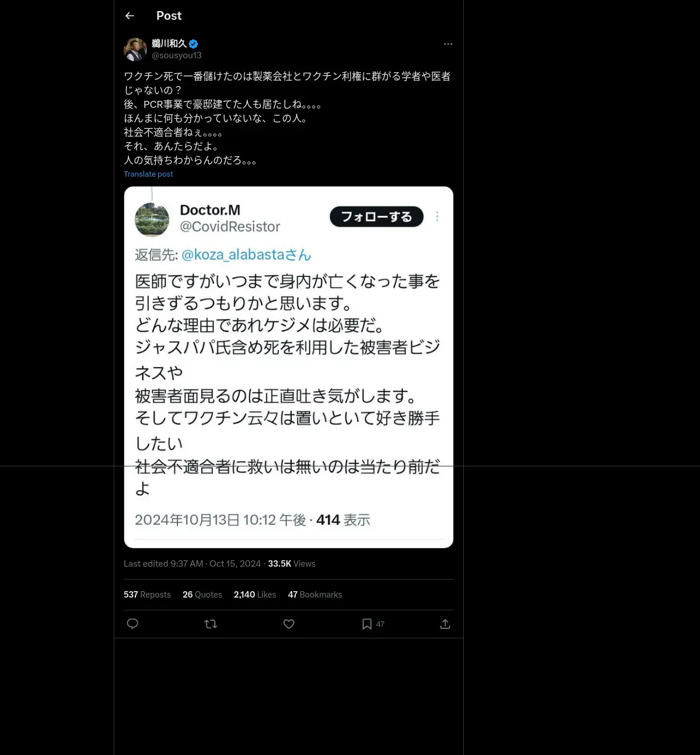Click the 33.5K Views count
Viewport: 700px width, 755px height.
coord(292,564)
